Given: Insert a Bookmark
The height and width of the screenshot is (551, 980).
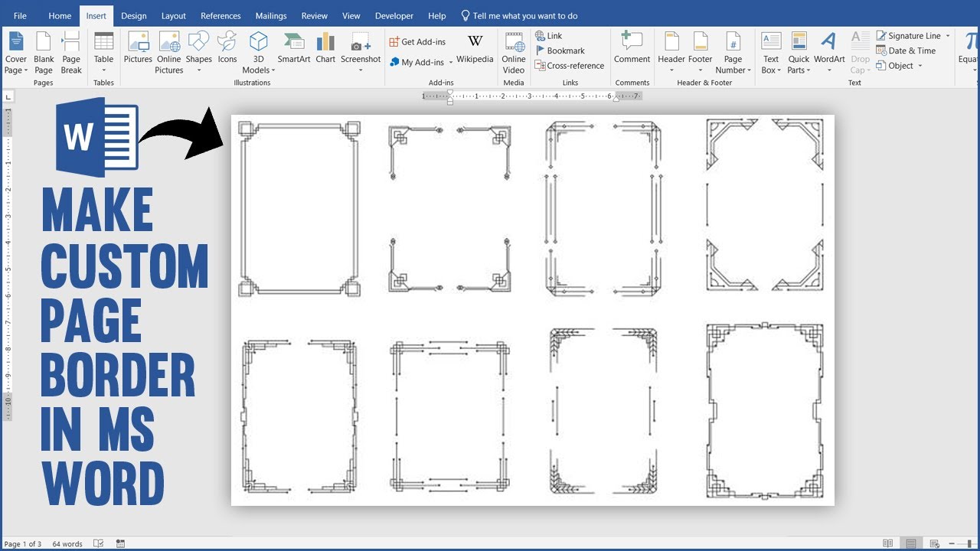Looking at the screenshot, I should tap(560, 51).
